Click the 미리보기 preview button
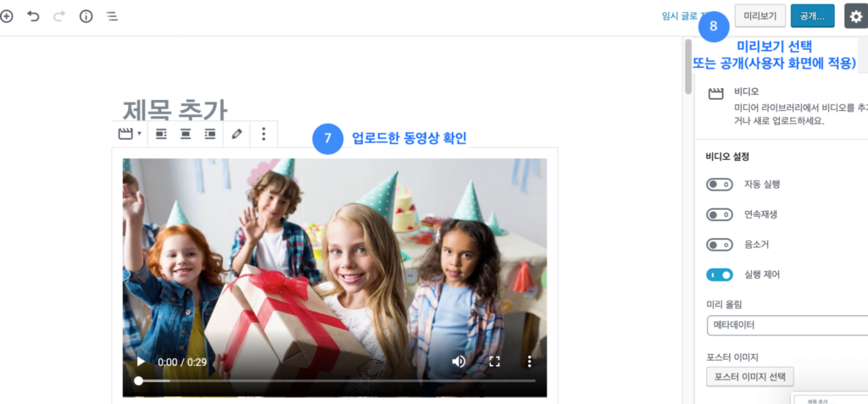The image size is (868, 404). [760, 16]
